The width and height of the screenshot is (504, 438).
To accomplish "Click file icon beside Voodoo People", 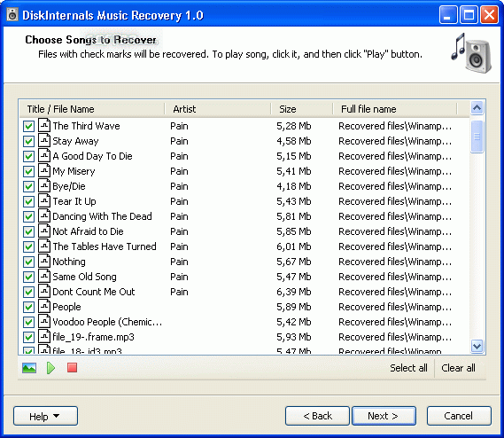I will tap(44, 321).
